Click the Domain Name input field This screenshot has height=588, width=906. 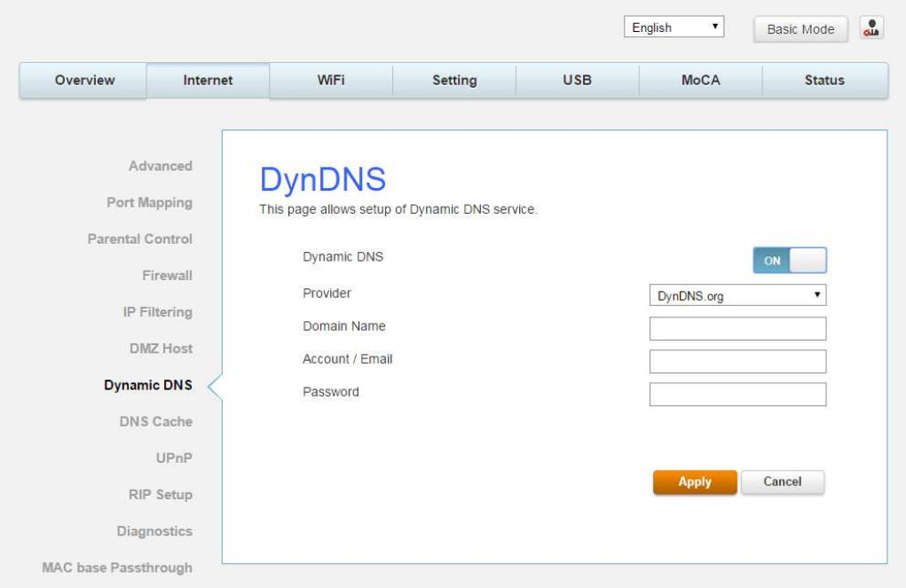(738, 328)
